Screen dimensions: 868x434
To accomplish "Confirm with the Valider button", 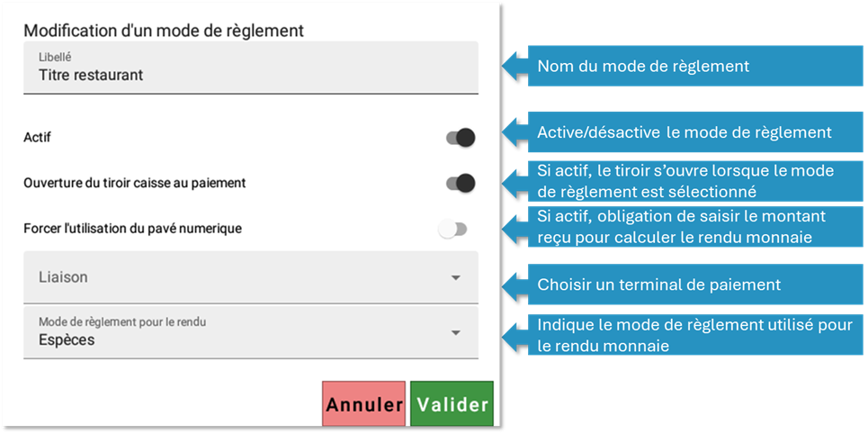I will coord(452,404).
